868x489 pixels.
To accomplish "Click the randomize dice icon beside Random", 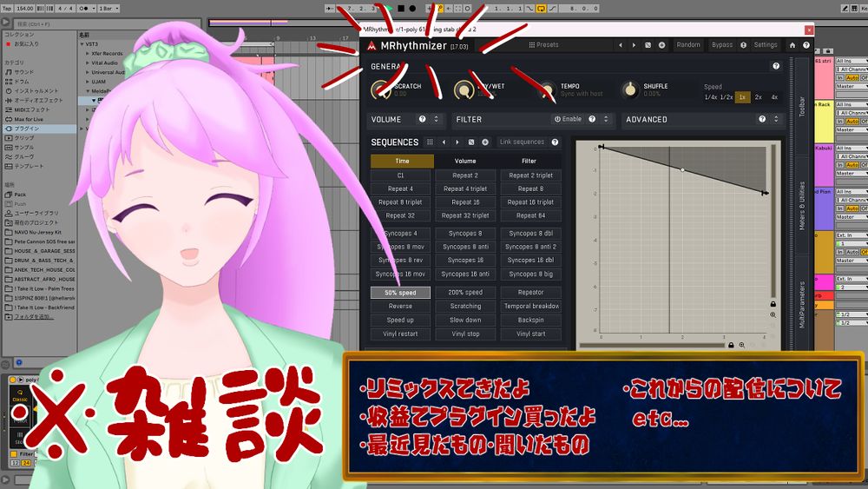I will [648, 45].
